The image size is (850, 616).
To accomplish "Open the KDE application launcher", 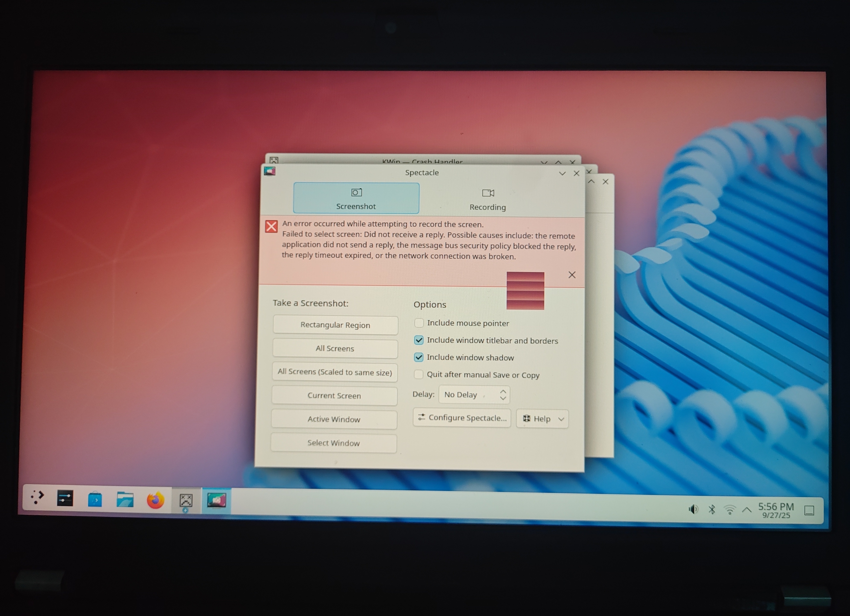I will tap(37, 497).
